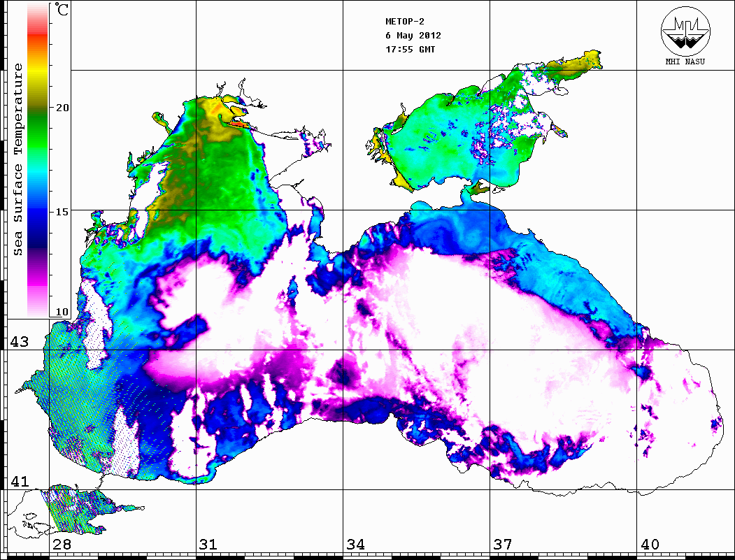
Task: Click the longitude label '40'
Action: click(650, 544)
